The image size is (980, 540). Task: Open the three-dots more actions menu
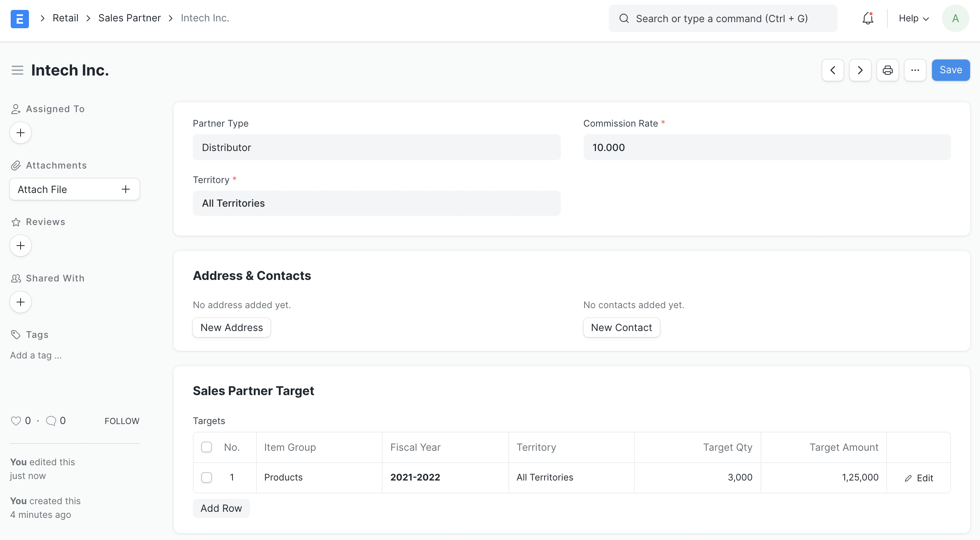point(915,70)
